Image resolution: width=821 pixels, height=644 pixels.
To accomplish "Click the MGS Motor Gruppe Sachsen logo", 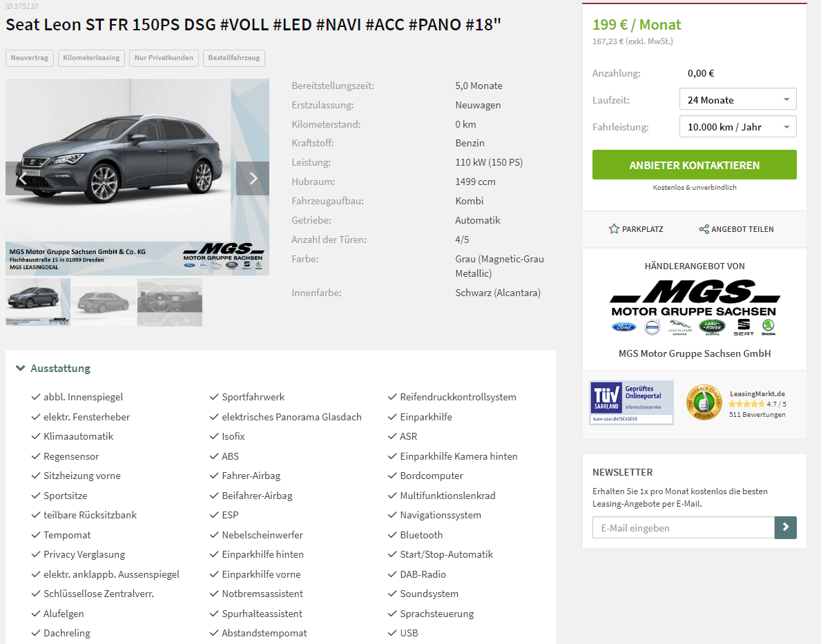I will (694, 307).
